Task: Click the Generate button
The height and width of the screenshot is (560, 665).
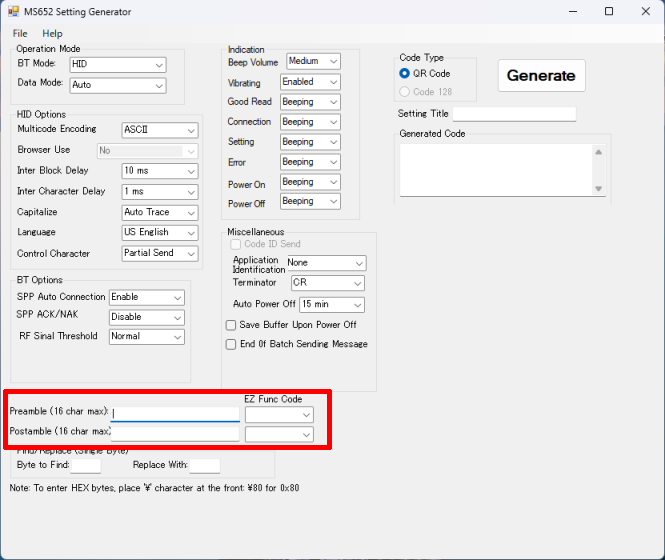Action: coord(541,75)
